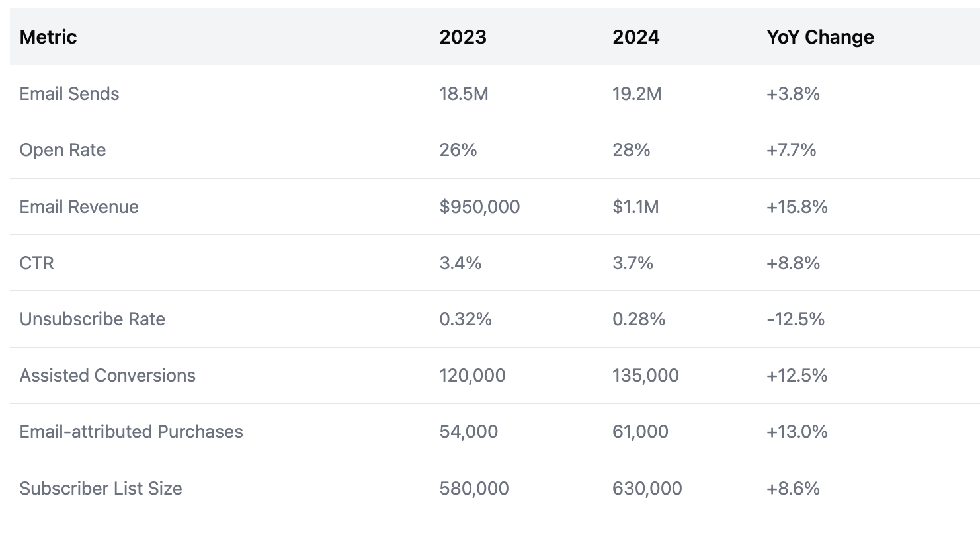Image resolution: width=980 pixels, height=533 pixels.
Task: Select the 61,000 purchases cell
Action: pyautogui.click(x=640, y=432)
